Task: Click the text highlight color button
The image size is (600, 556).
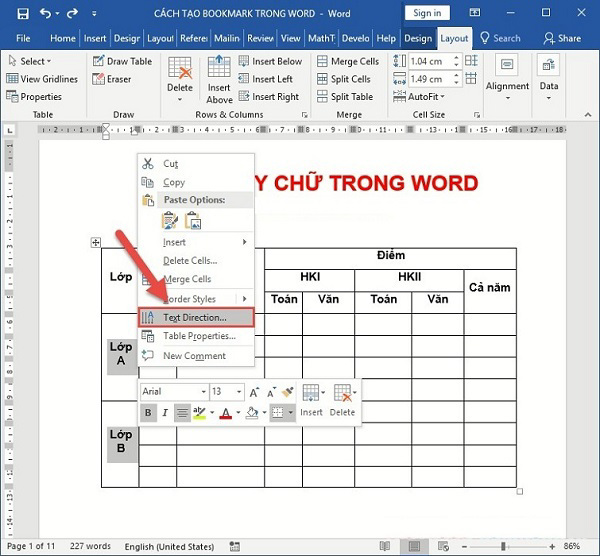Action: pyautogui.click(x=199, y=413)
